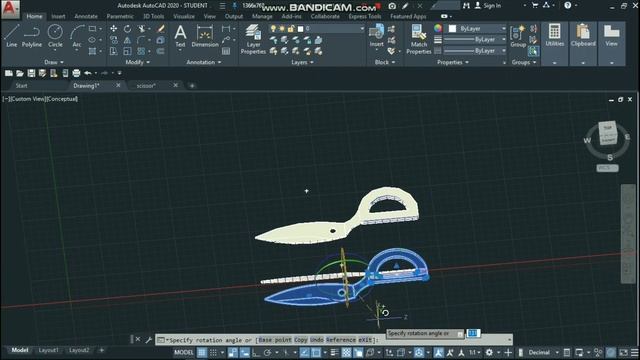Viewport: 640px width, 360px height.
Task: Click the white layer color swatch
Action: pos(301,29)
